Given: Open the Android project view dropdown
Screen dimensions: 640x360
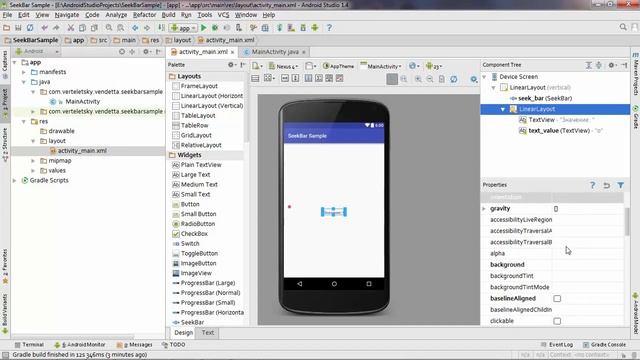Looking at the screenshot, I should click(37, 52).
